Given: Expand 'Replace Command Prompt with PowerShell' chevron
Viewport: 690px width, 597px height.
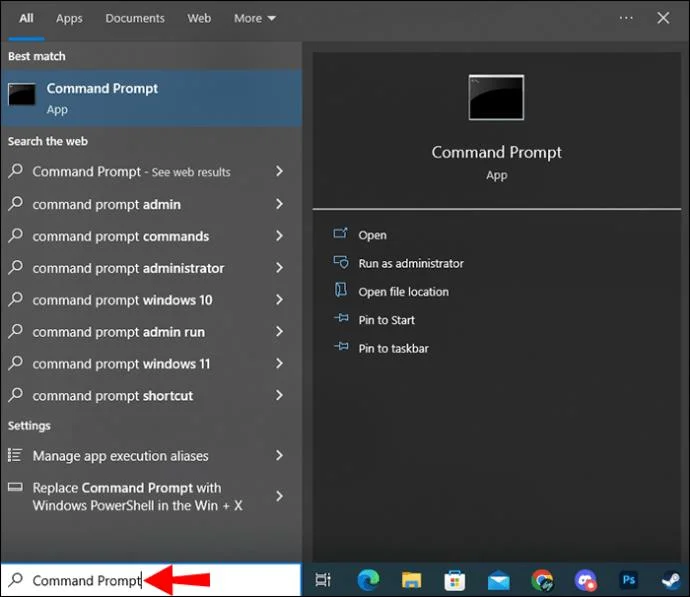Looking at the screenshot, I should click(279, 496).
